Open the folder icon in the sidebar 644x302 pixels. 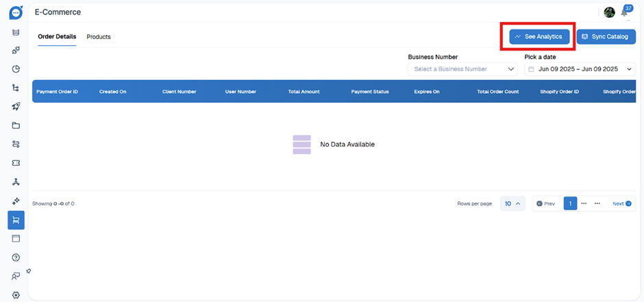(x=16, y=125)
